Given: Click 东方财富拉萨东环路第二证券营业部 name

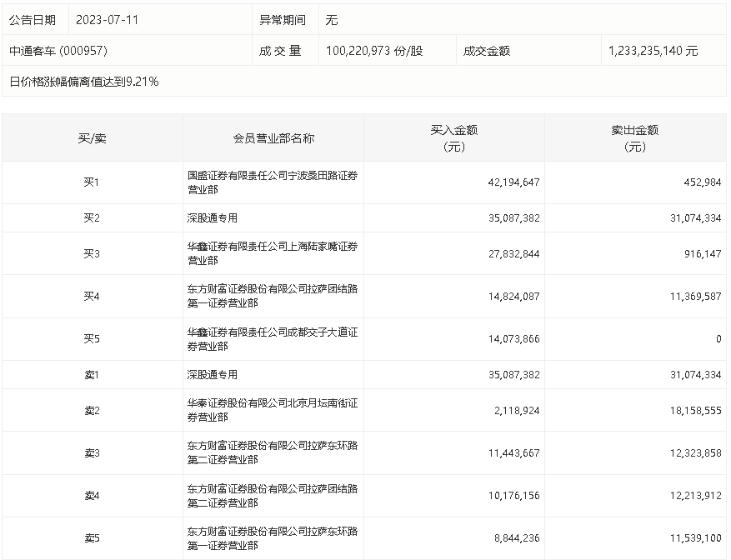Looking at the screenshot, I should [x=273, y=452].
